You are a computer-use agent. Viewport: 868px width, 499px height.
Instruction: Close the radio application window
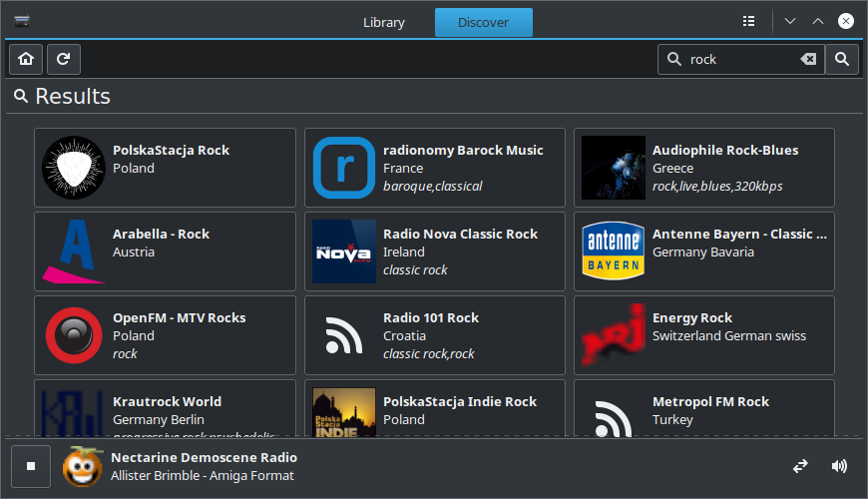pyautogui.click(x=845, y=21)
